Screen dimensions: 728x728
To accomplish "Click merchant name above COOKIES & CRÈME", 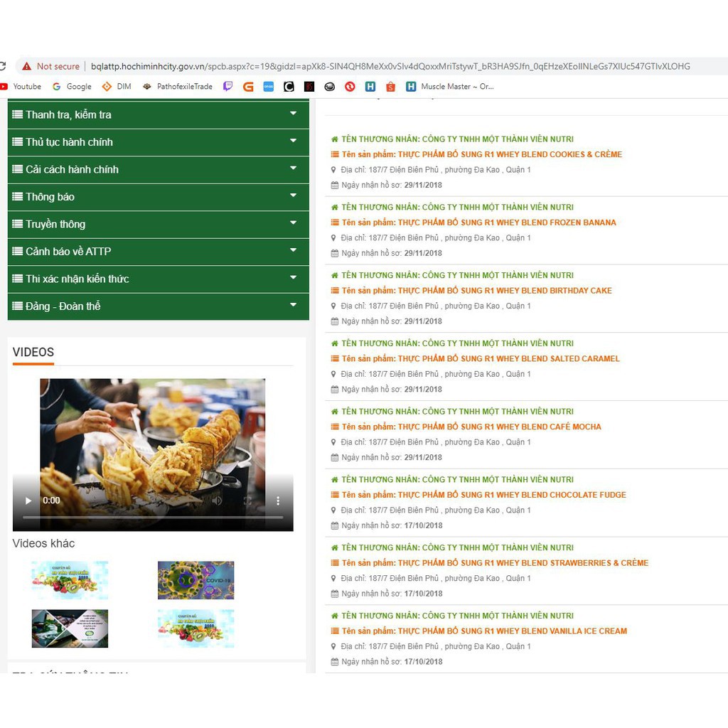I will pyautogui.click(x=457, y=139).
